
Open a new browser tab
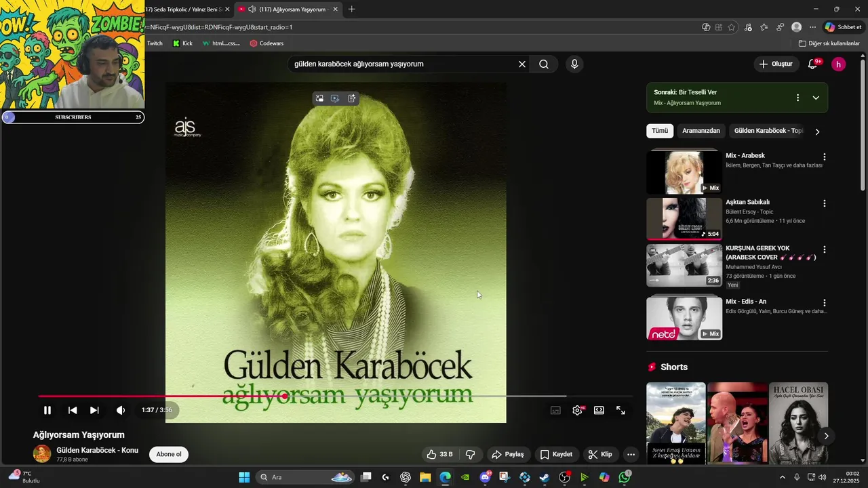351,9
